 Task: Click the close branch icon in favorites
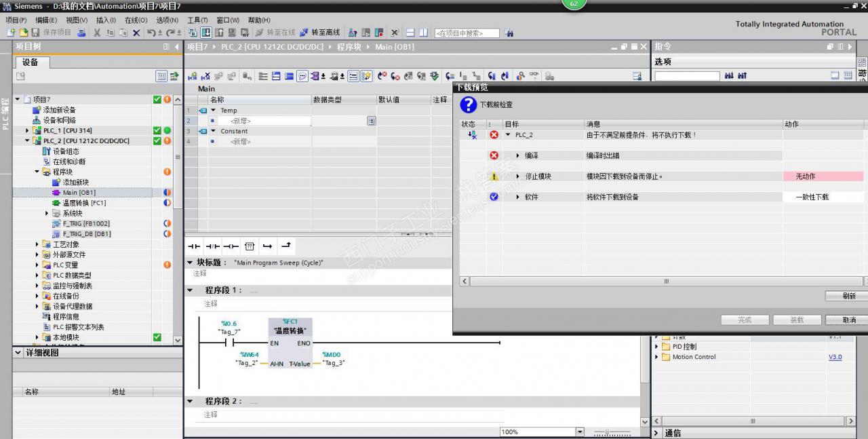click(x=285, y=246)
